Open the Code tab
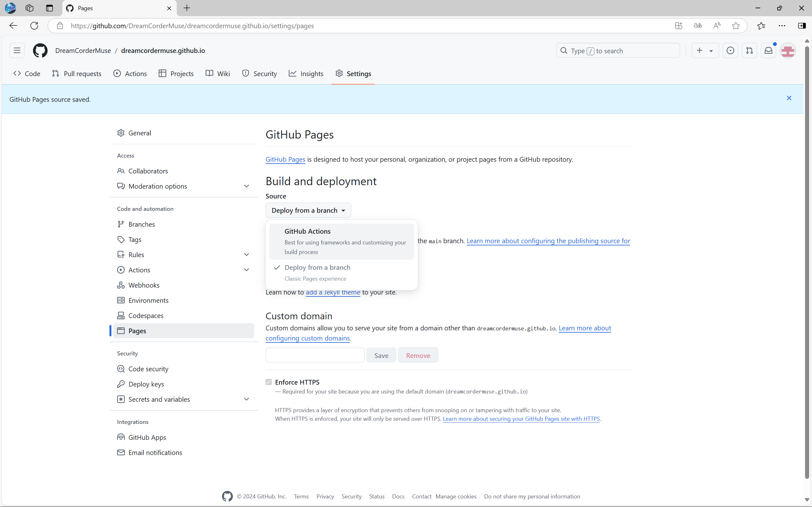This screenshot has width=812, height=507. click(x=27, y=74)
